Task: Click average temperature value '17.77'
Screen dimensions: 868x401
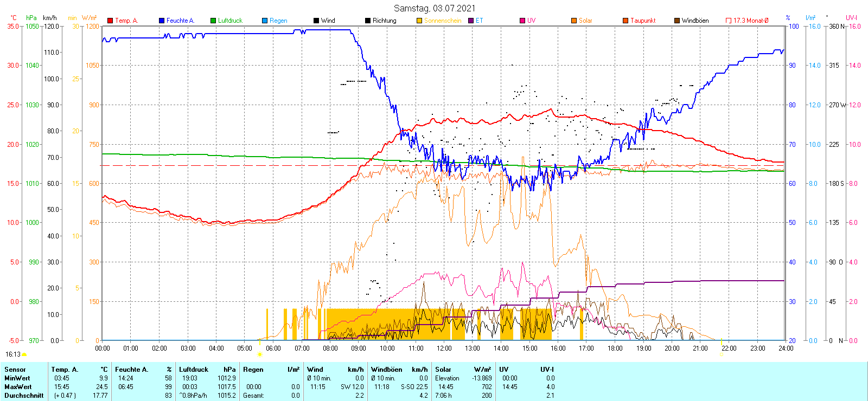Action: click(x=100, y=396)
